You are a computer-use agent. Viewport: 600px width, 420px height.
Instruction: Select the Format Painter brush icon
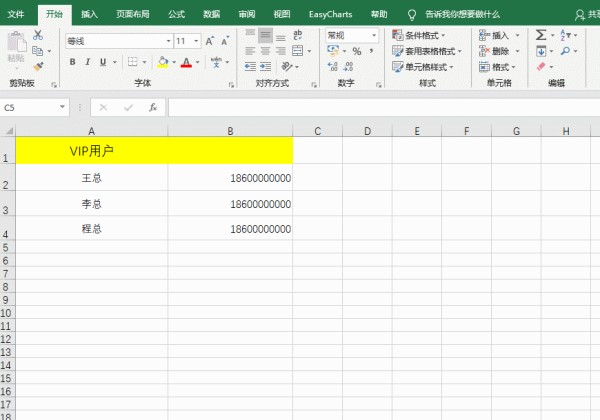click(38, 65)
